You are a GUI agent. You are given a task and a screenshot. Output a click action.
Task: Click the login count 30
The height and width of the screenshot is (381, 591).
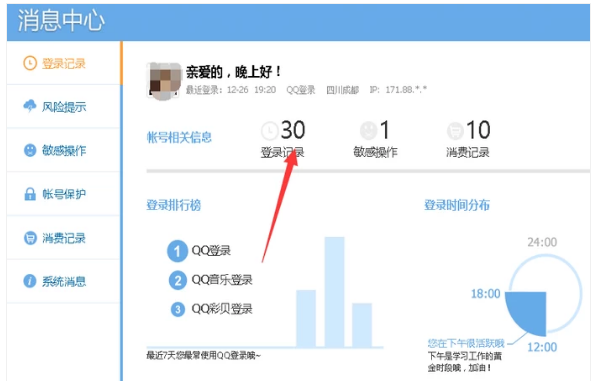(x=293, y=130)
